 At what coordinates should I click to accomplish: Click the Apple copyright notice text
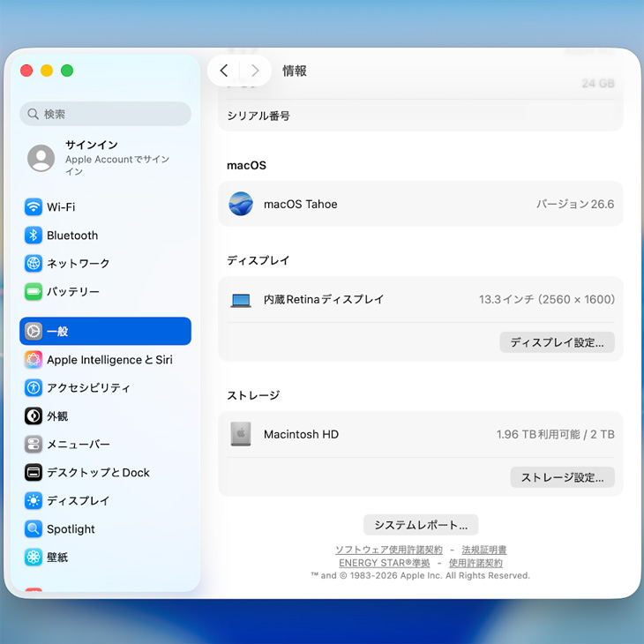(421, 575)
